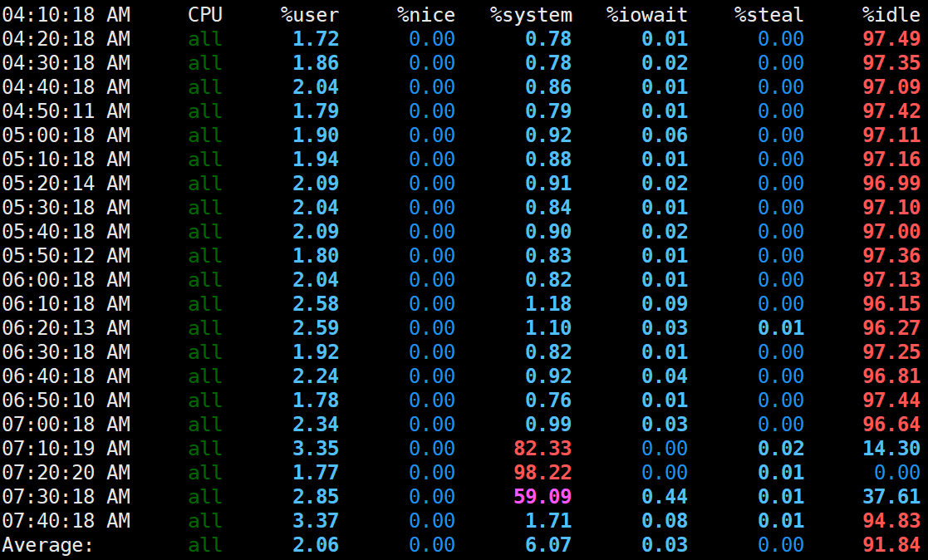Click the %iowait value 0.44

(x=665, y=497)
